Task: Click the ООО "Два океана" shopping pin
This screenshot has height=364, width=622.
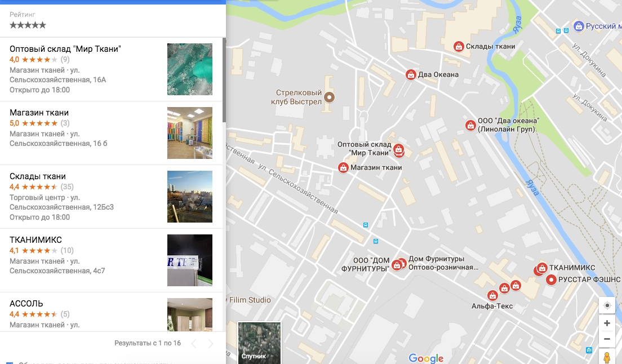Action: [x=470, y=125]
